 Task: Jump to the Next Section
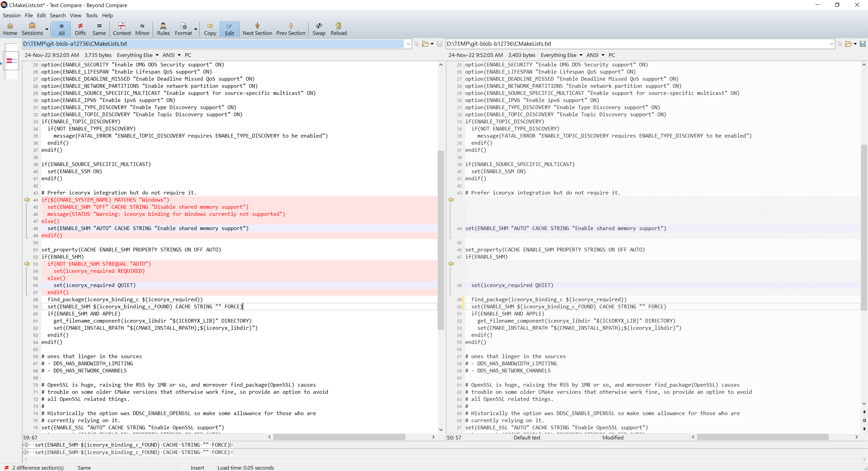tap(257, 29)
